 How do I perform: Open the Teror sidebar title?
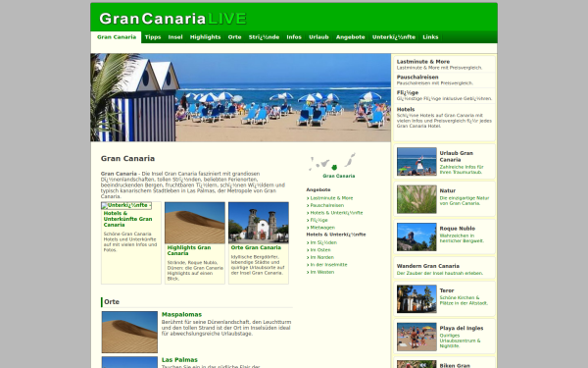click(447, 290)
